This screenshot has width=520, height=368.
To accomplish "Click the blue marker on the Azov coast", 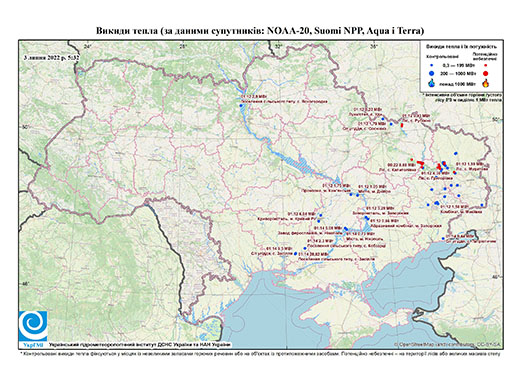I will [x=443, y=238].
